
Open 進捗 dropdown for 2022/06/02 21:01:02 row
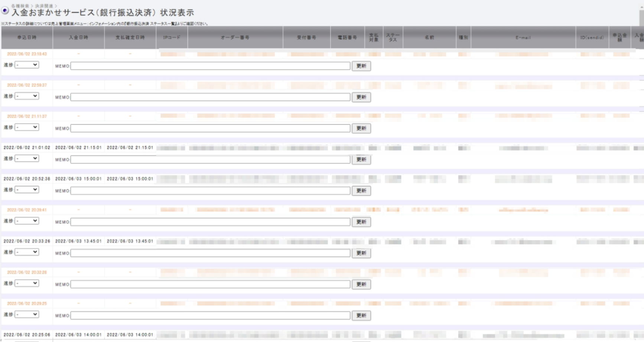point(27,158)
